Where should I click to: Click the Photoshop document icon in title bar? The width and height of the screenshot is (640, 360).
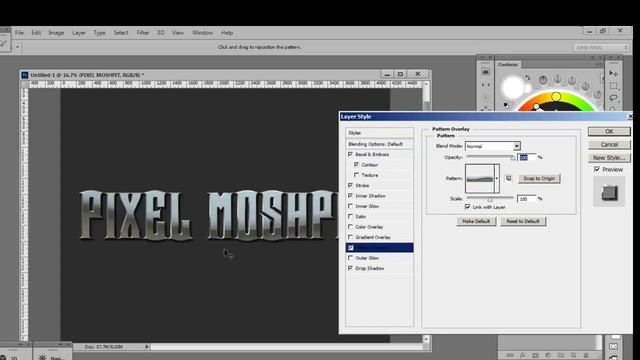click(x=24, y=75)
